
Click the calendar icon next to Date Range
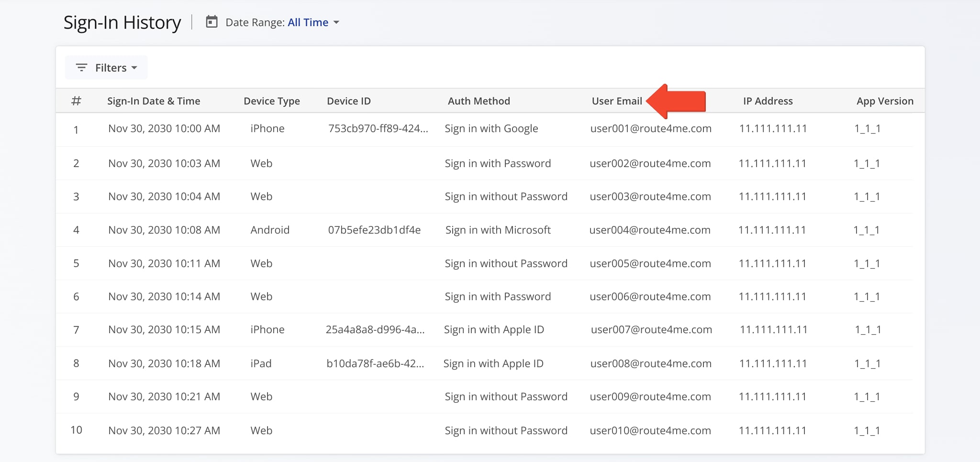[211, 22]
